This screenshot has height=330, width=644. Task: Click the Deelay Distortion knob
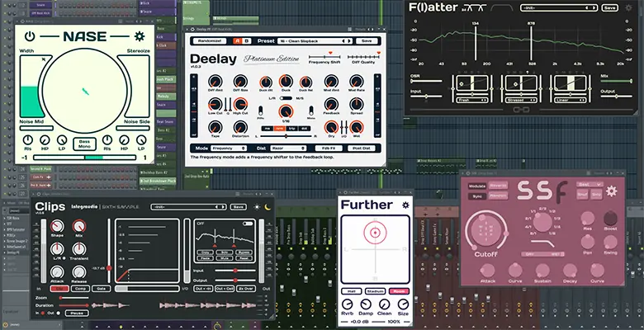[x=240, y=127]
